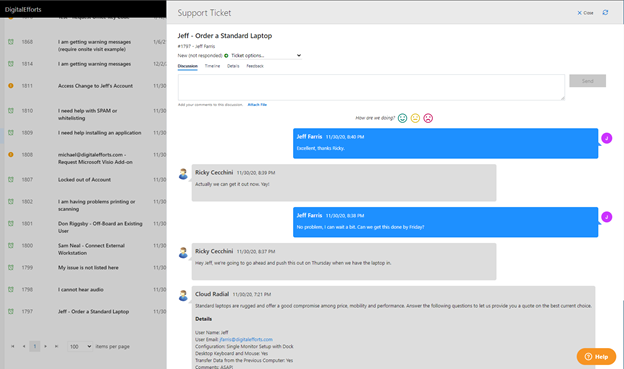This screenshot has height=369, width=624.
Task: Click status icon for ticket 1800
Action: point(11,246)
